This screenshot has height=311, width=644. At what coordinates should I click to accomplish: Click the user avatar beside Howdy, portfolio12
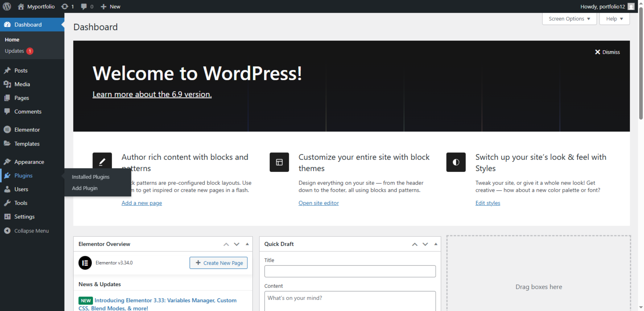(631, 6)
